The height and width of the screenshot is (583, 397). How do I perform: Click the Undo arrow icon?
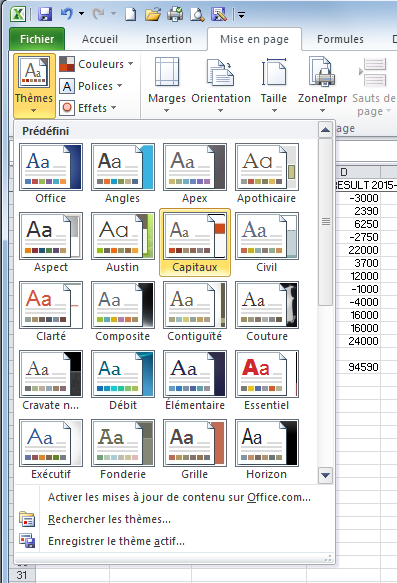click(66, 14)
